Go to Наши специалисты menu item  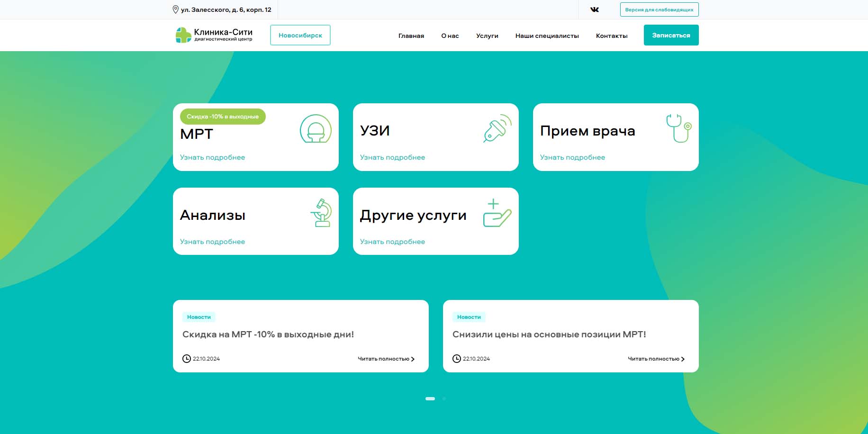click(x=547, y=36)
